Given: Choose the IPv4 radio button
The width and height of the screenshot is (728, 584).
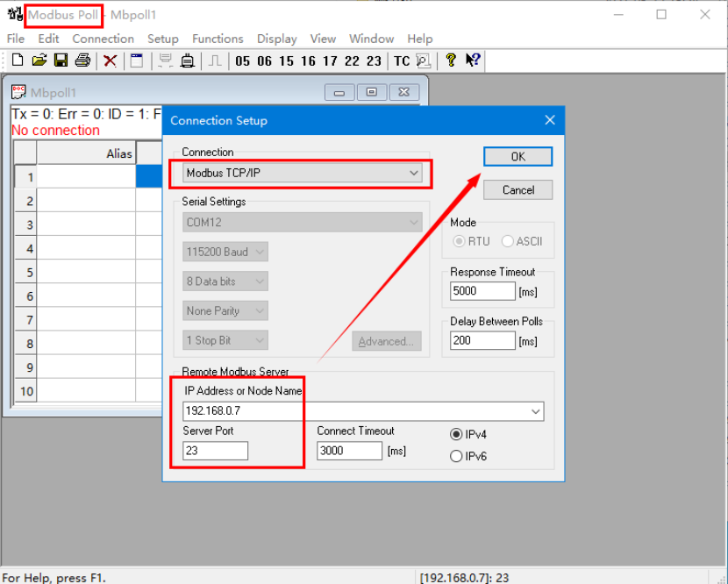Looking at the screenshot, I should [x=456, y=435].
